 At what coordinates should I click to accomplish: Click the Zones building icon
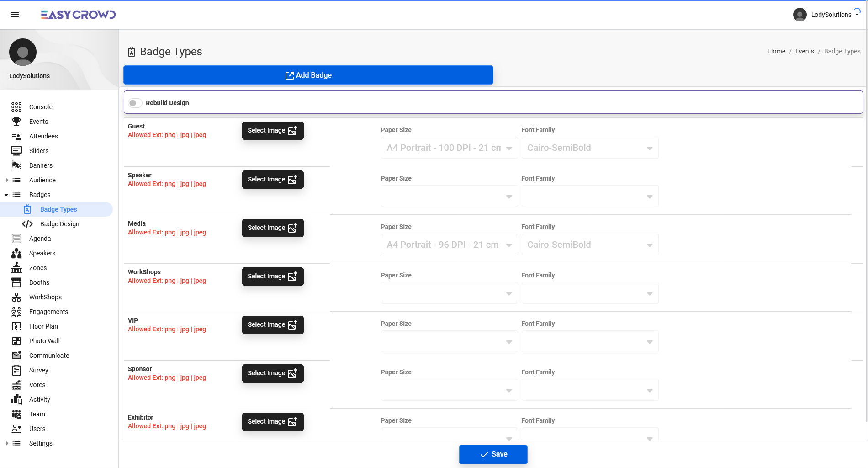tap(16, 268)
